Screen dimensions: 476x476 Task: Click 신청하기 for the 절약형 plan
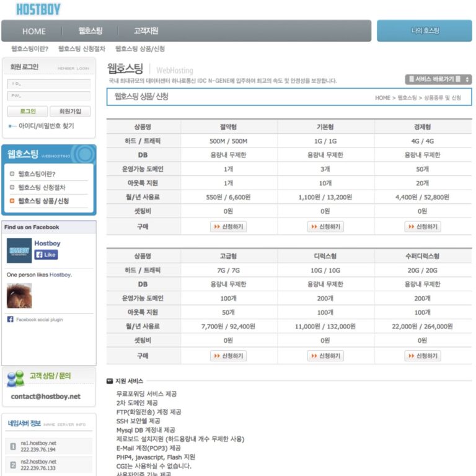click(229, 227)
